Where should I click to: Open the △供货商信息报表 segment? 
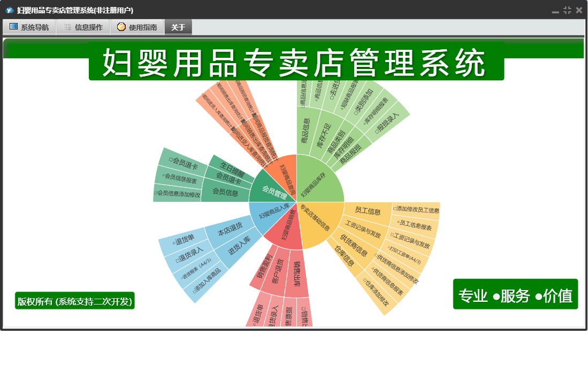387,281
